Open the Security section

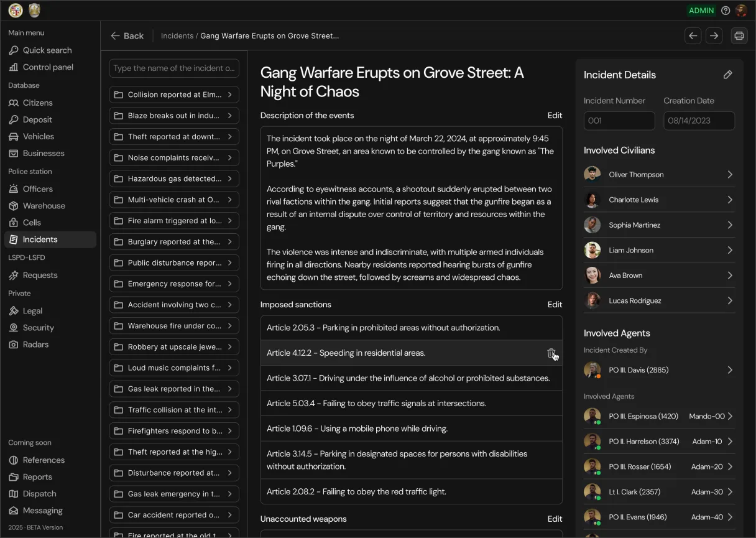(x=50, y=328)
